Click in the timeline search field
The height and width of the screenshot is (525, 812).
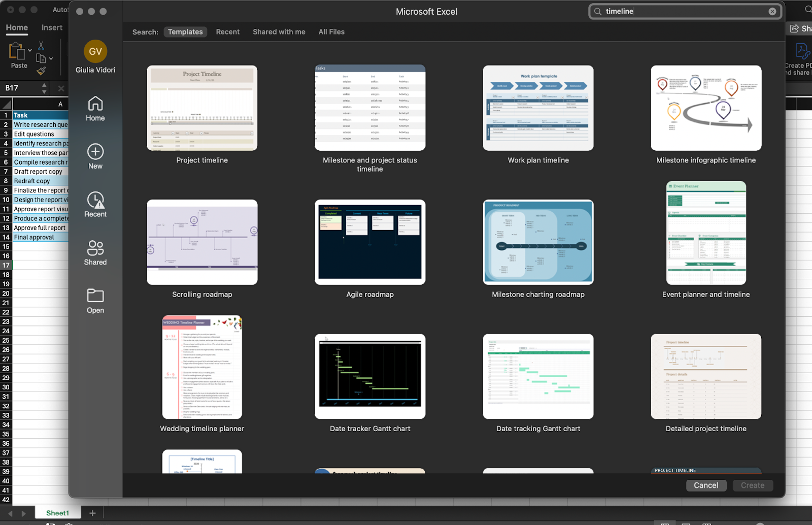point(685,11)
